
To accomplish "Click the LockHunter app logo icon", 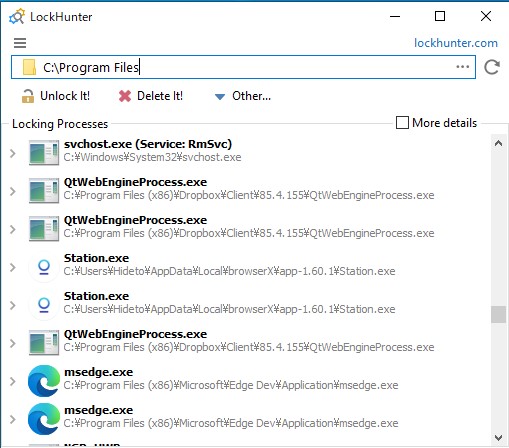I will (17, 17).
